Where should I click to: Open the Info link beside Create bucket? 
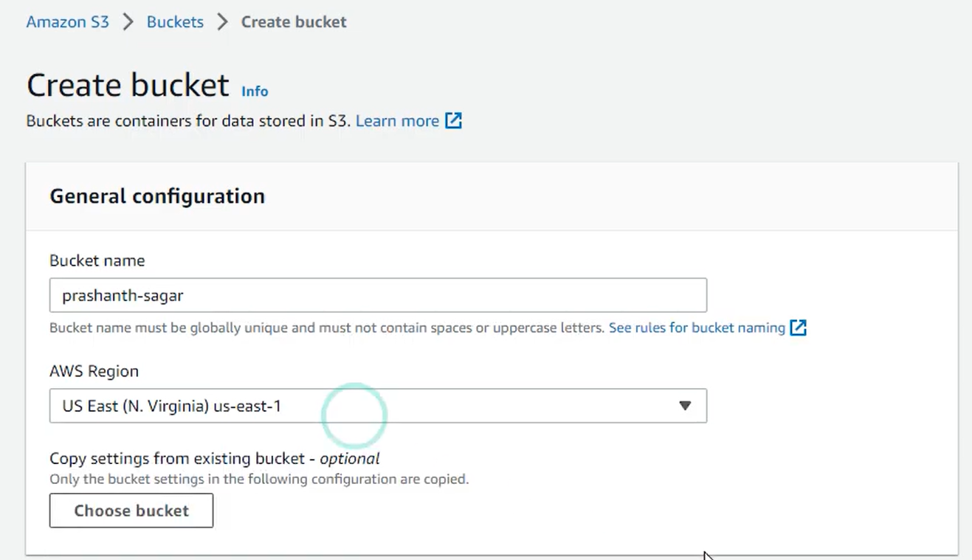[x=255, y=91]
